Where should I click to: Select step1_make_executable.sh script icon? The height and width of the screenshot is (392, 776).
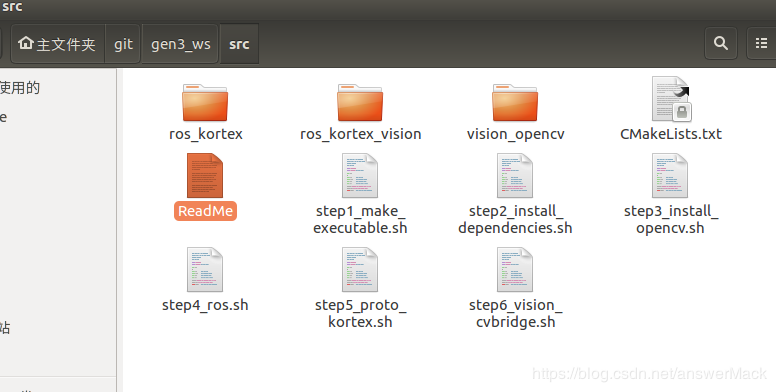pyautogui.click(x=360, y=175)
